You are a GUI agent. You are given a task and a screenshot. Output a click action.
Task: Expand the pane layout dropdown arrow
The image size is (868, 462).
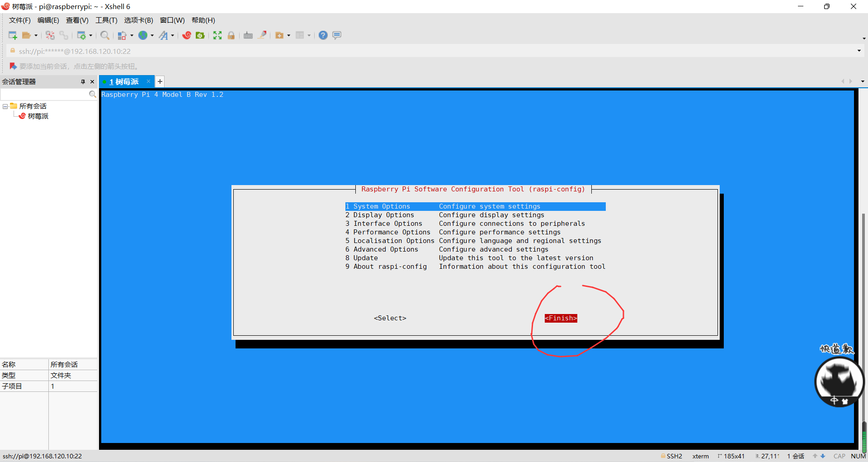pos(309,35)
